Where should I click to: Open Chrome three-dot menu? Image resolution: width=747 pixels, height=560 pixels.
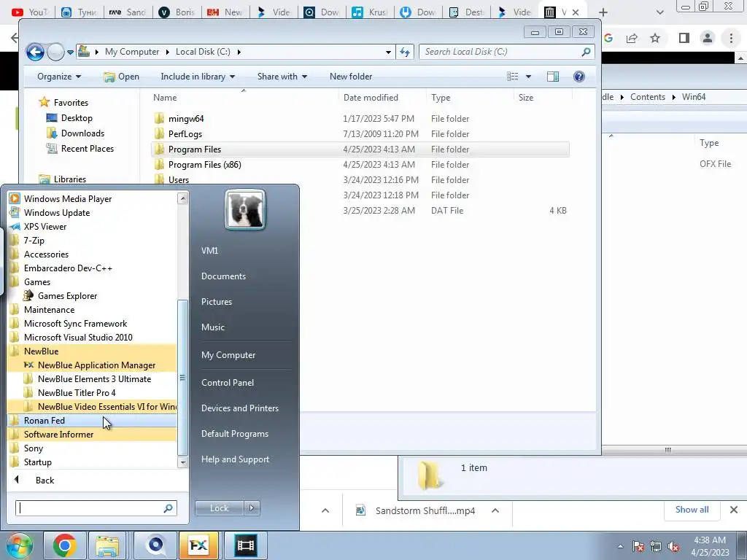tap(731, 38)
